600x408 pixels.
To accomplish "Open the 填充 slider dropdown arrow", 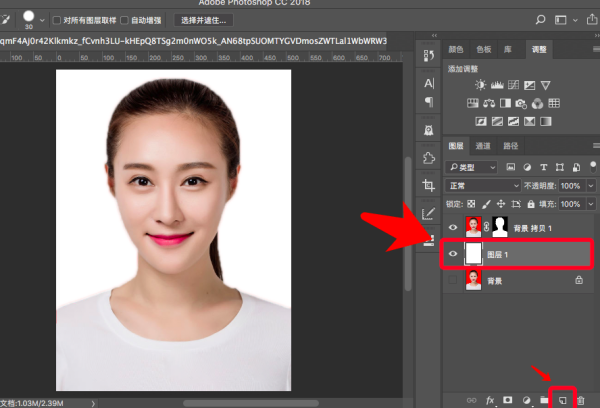I will pos(591,204).
